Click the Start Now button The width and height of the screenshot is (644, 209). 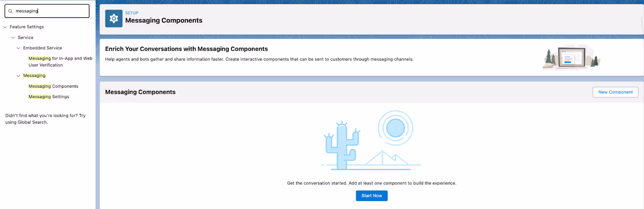point(372,196)
